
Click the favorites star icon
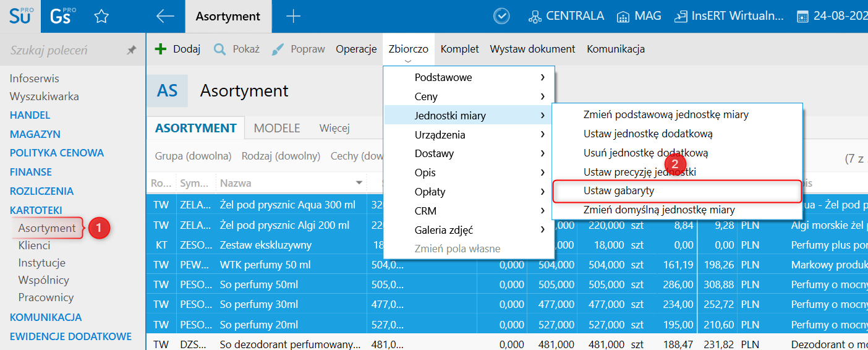(101, 17)
